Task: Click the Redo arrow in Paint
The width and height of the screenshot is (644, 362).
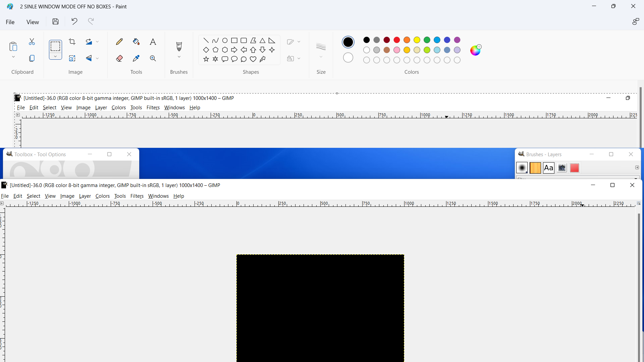Action: coord(91,22)
